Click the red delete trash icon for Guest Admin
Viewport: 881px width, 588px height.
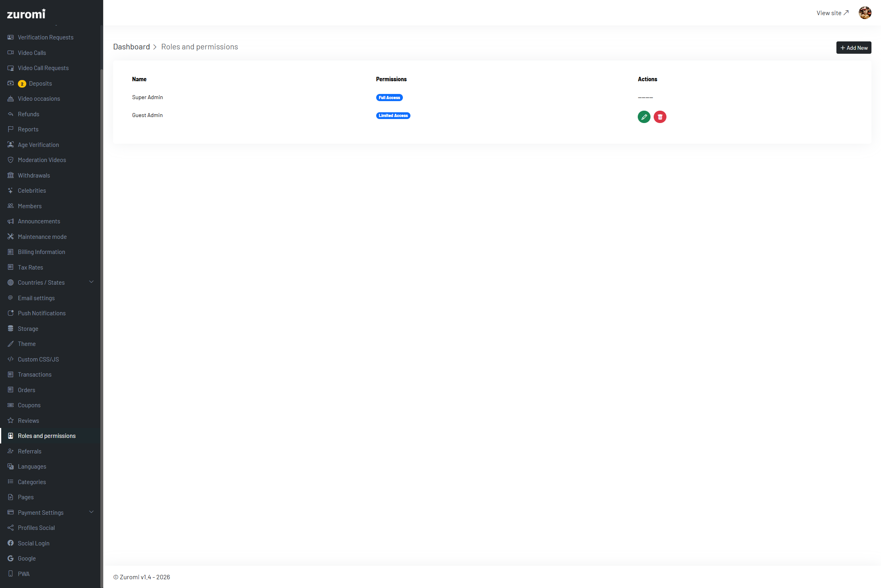coord(660,117)
